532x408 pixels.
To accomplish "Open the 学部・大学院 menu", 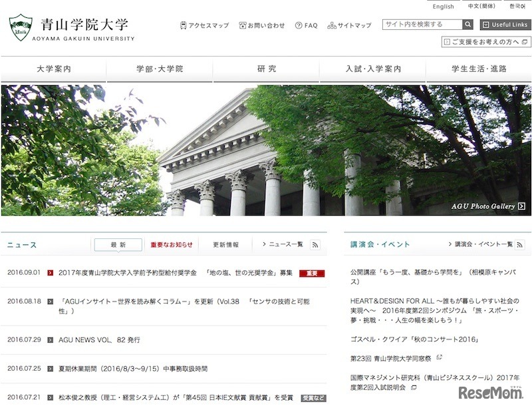I will pos(160,69).
